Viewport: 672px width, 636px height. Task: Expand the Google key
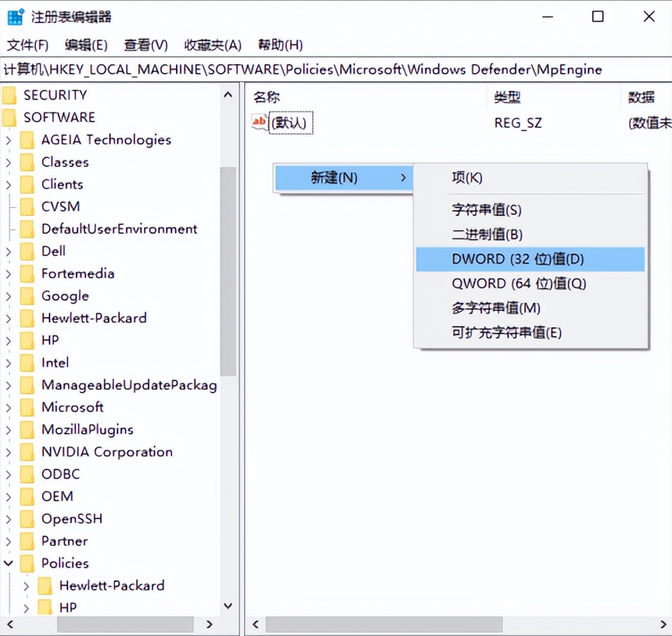(x=8, y=296)
